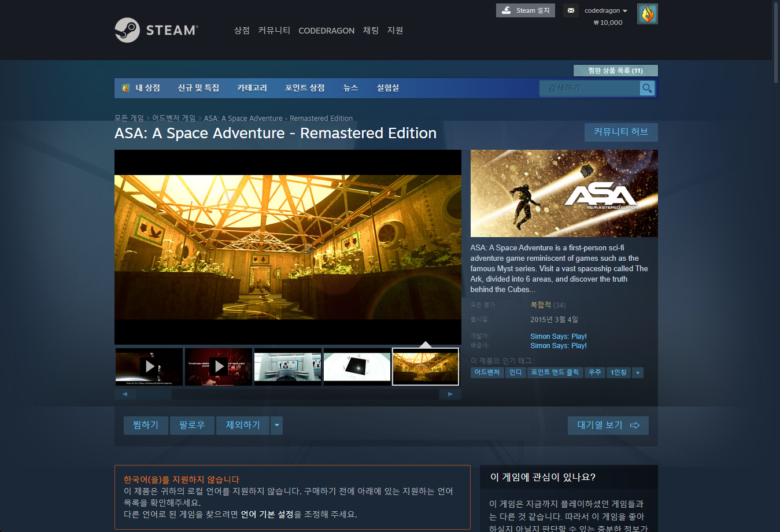This screenshot has width=780, height=532.
Task: Click the release date 2015년 3월 4일
Action: click(554, 319)
